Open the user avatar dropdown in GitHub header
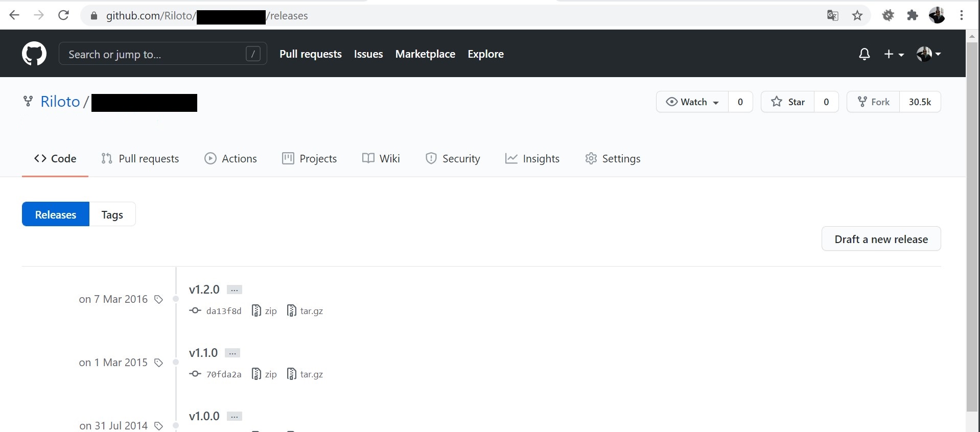This screenshot has height=432, width=980. click(x=929, y=54)
